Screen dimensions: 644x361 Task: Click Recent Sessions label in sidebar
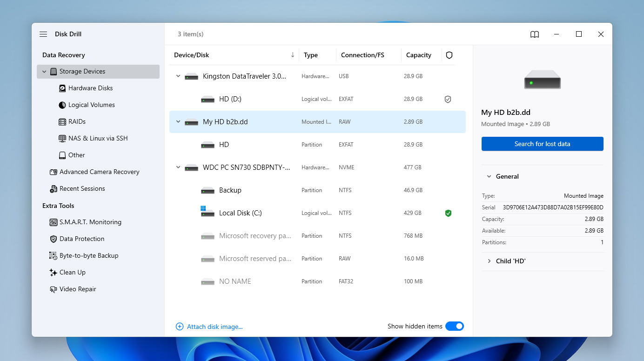tap(82, 189)
